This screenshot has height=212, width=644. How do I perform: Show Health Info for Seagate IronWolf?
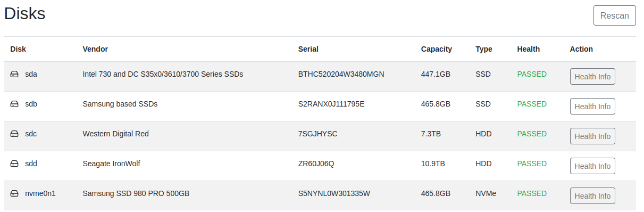[x=592, y=166]
